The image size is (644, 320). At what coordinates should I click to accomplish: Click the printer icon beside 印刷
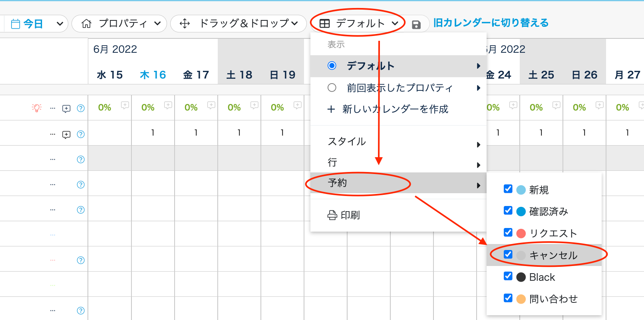pyautogui.click(x=332, y=215)
